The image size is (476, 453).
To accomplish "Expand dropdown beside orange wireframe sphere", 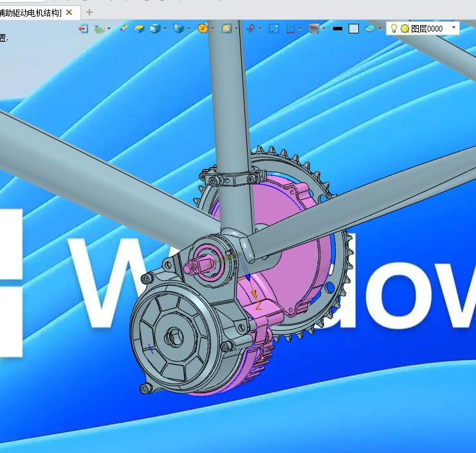I will pos(212,29).
